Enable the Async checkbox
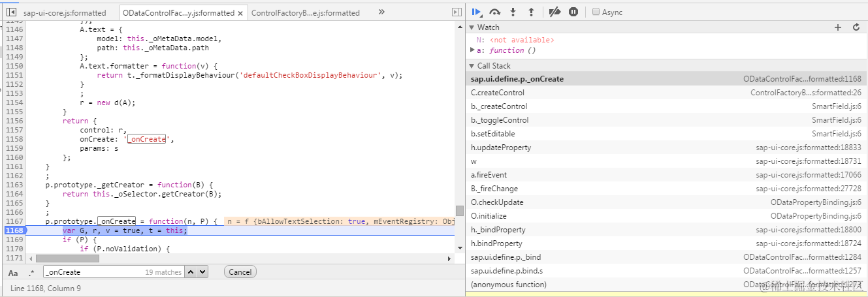This screenshot has width=868, height=297. 596,12
